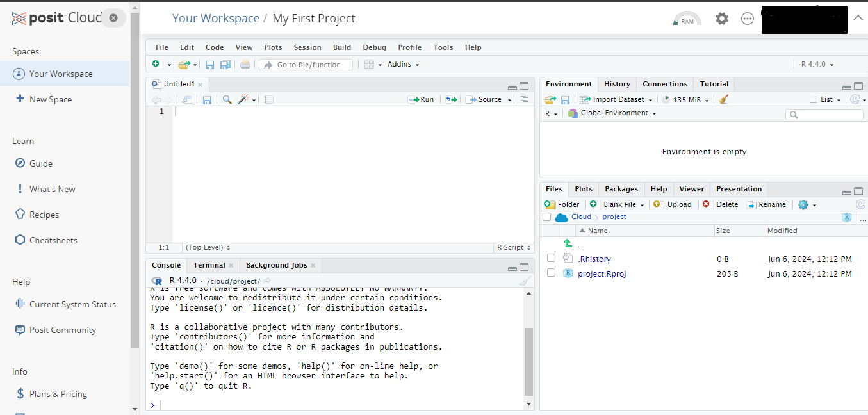Save all open documents icon
Viewport: 868px width, 415px height.
(x=225, y=65)
